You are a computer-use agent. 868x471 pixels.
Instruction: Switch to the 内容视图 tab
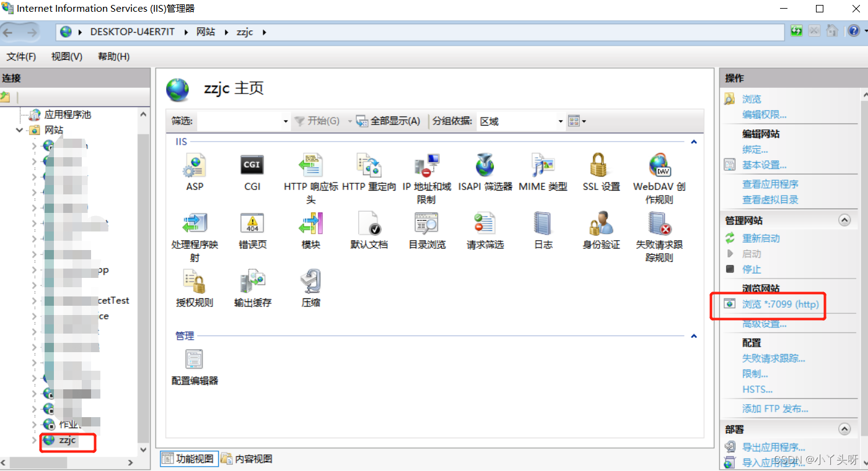coord(247,459)
